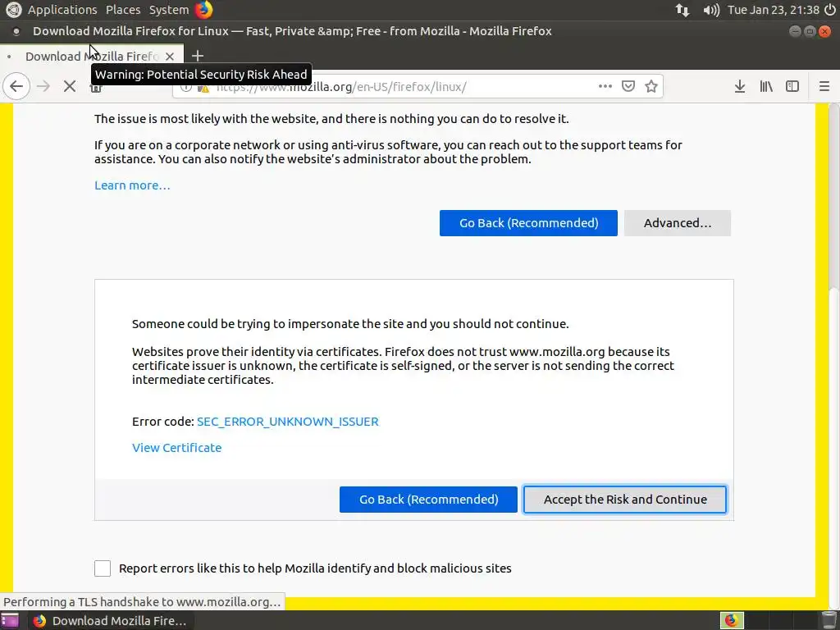Click the lower Go Back (Recommended) button
The image size is (840, 630).
click(428, 500)
